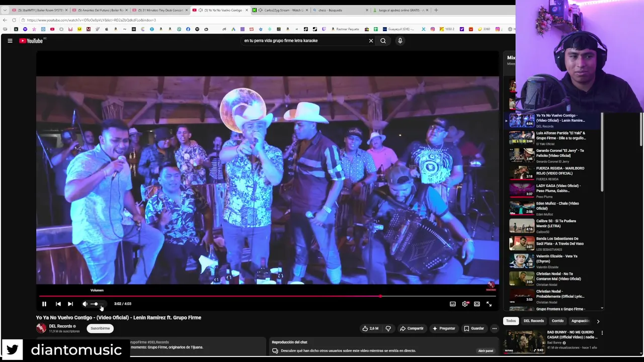Open YouTube hamburger guide menu
The height and width of the screenshot is (362, 644).
pos(10,41)
